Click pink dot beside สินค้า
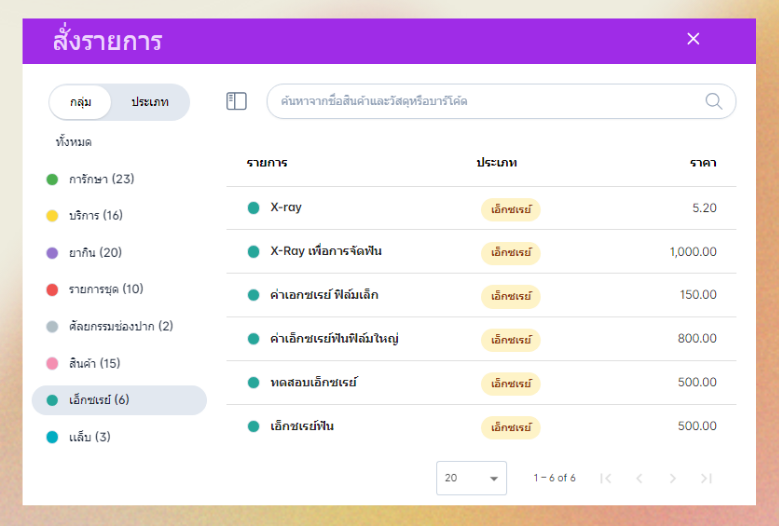779x526 pixels. [52, 364]
